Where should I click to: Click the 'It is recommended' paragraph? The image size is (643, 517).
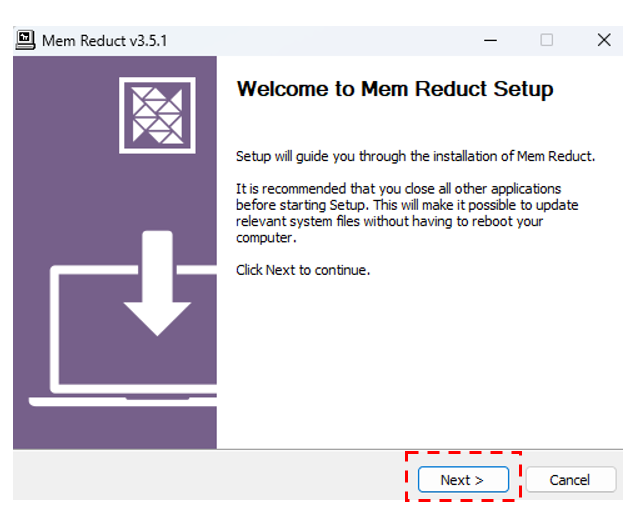[x=407, y=213]
